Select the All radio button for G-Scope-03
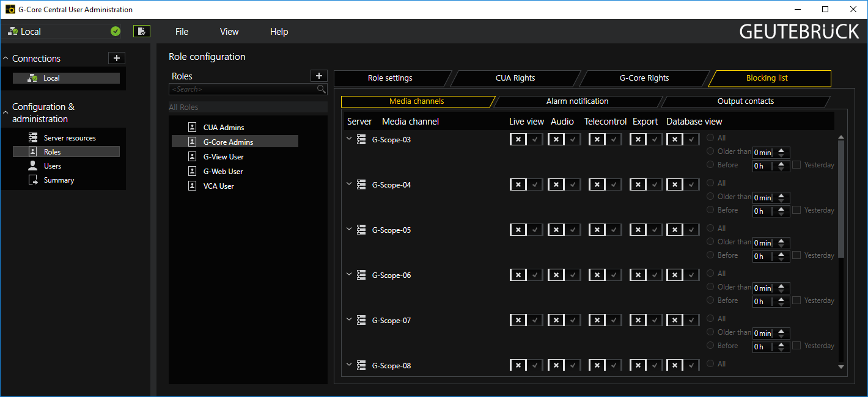868x397 pixels. point(710,138)
